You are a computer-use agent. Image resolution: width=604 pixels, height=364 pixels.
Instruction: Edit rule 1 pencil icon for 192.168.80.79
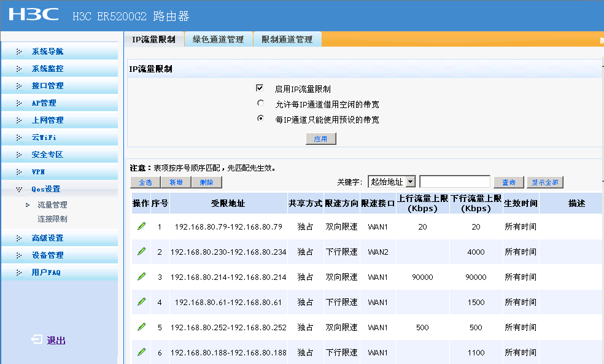141,227
